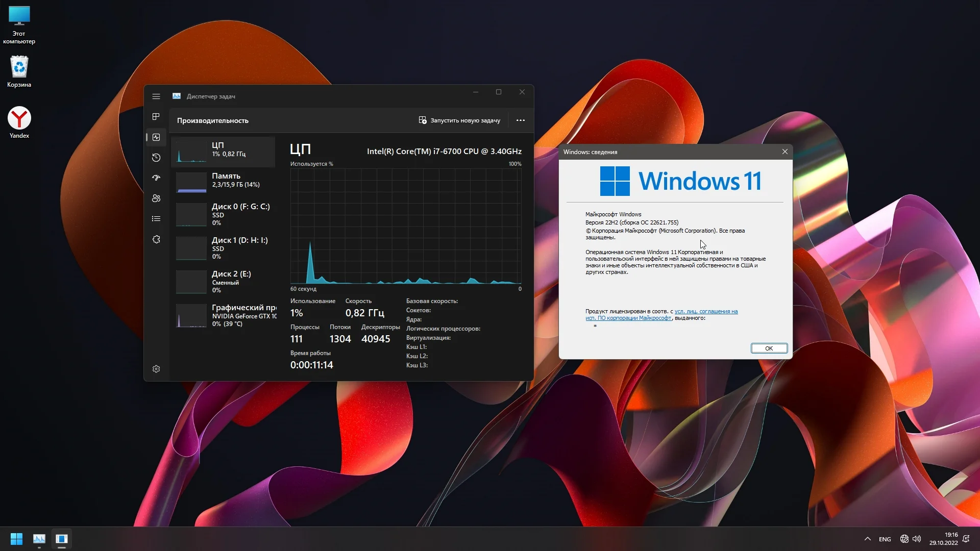Image resolution: width=980 pixels, height=551 pixels.
Task: Select the Memory performance item
Action: pos(225,181)
